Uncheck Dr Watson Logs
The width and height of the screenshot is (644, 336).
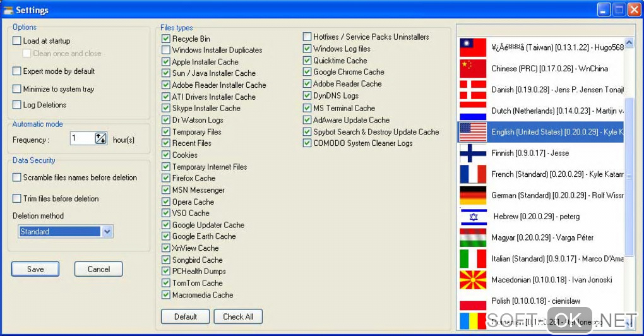(x=166, y=120)
